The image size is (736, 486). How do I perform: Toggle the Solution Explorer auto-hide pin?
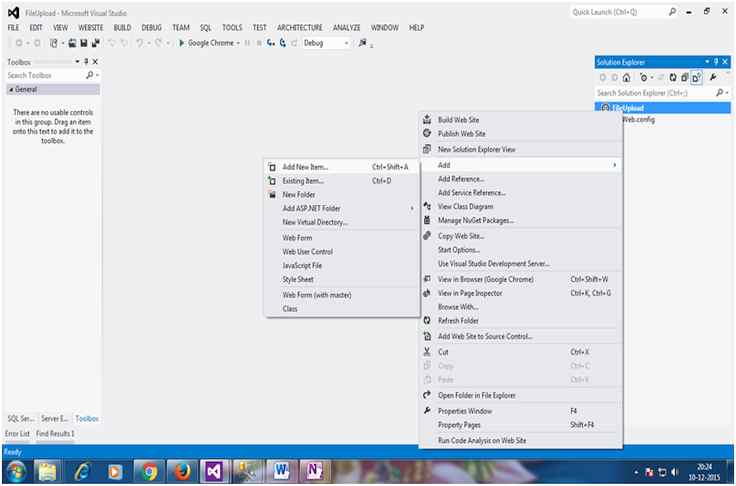click(716, 62)
